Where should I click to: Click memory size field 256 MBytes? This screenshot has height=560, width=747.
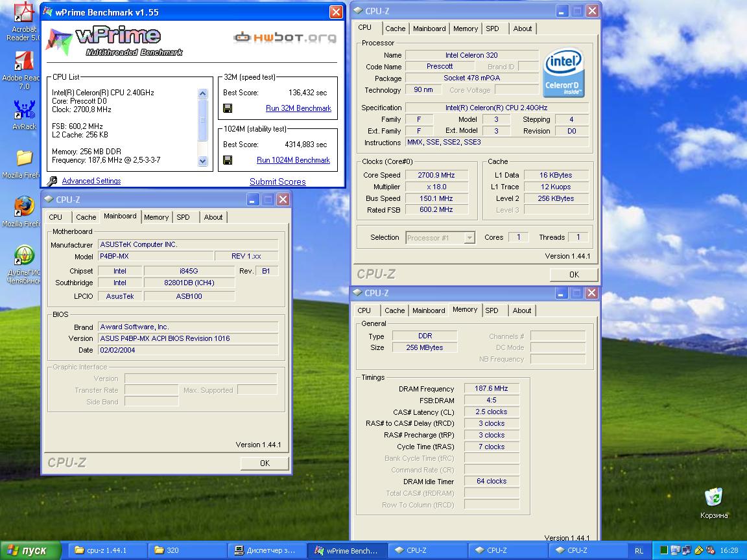[x=425, y=347]
